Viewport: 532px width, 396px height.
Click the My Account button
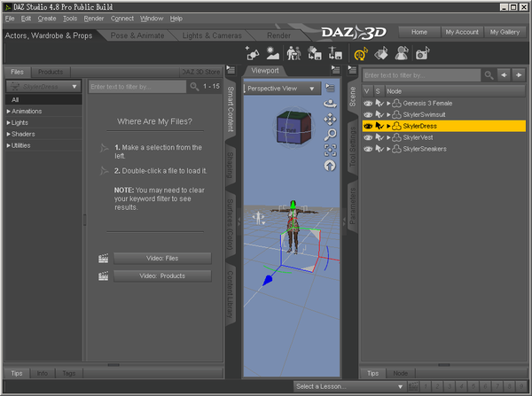[462, 32]
